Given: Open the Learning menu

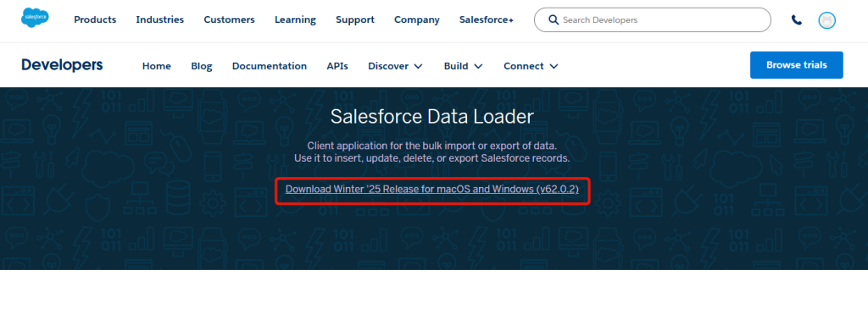Looking at the screenshot, I should click(295, 20).
